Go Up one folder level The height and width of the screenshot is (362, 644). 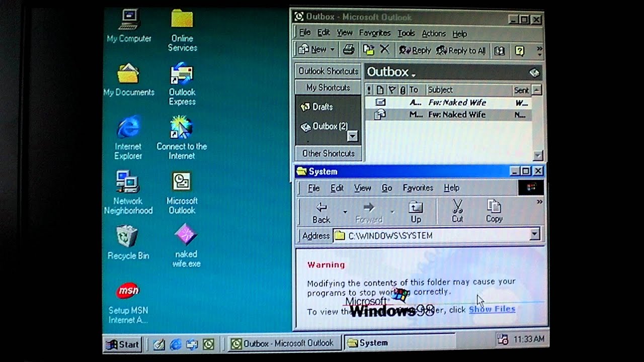pyautogui.click(x=416, y=212)
